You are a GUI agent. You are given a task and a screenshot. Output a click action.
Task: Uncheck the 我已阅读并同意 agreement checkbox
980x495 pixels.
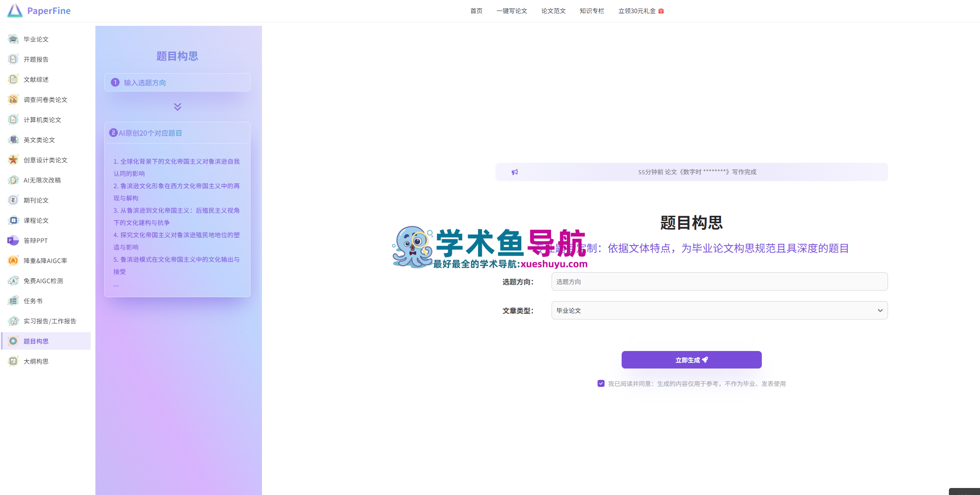601,383
